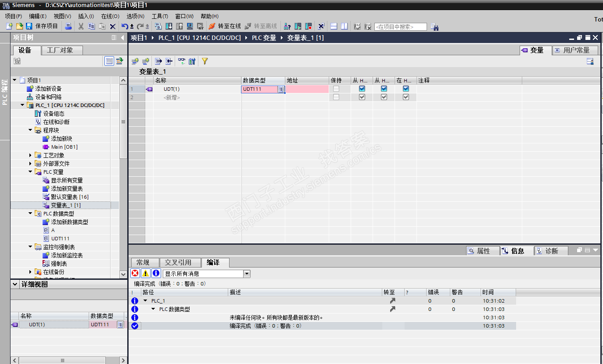Image resolution: width=603 pixels, height=364 pixels.
Task: Click the Split editor horizontally icon
Action: point(334,26)
